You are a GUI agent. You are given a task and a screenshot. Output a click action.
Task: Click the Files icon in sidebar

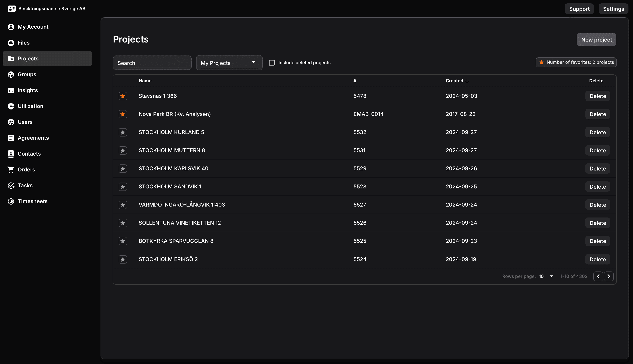click(11, 42)
